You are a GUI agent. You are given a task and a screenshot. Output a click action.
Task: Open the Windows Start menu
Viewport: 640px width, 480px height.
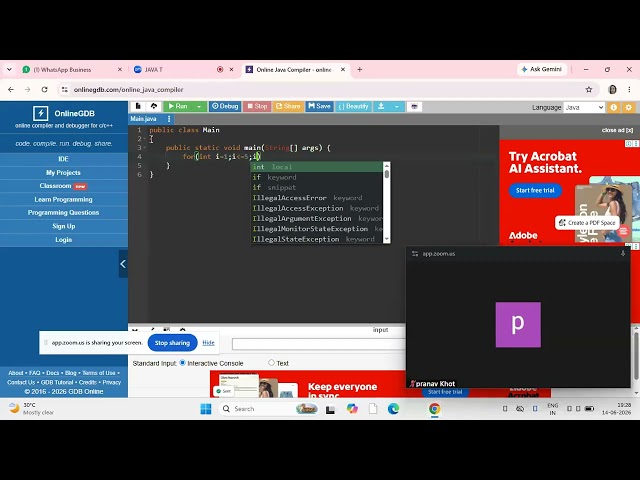point(206,409)
